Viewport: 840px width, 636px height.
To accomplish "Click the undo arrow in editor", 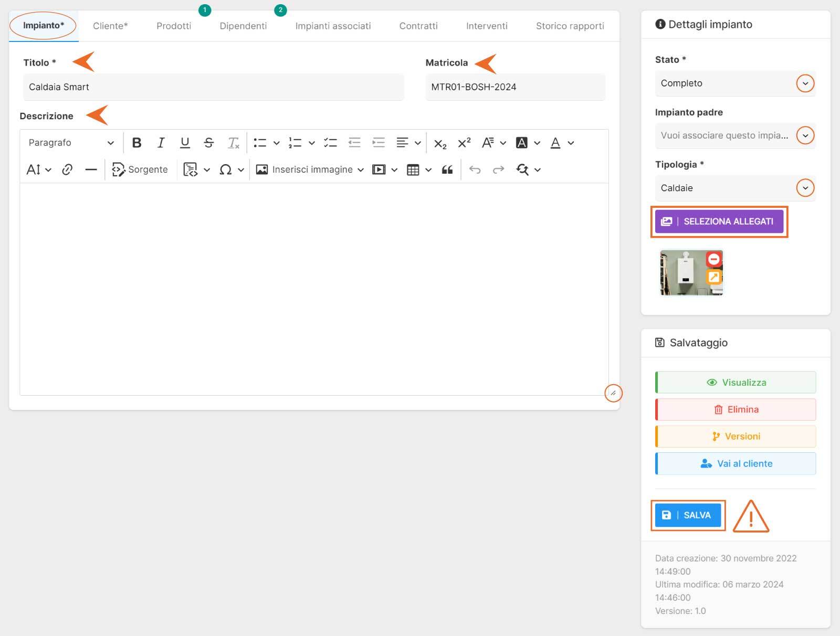I will (475, 169).
